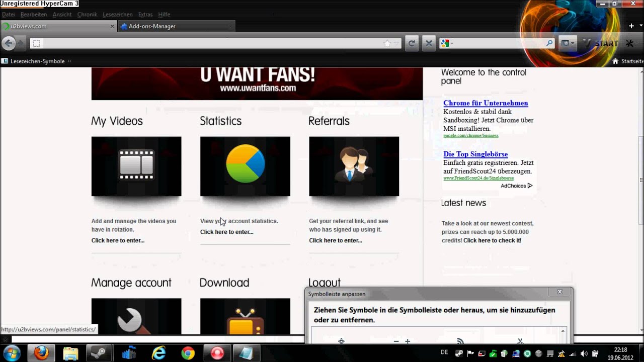
Task: Stop loading with the X toolbar button
Action: [428, 44]
